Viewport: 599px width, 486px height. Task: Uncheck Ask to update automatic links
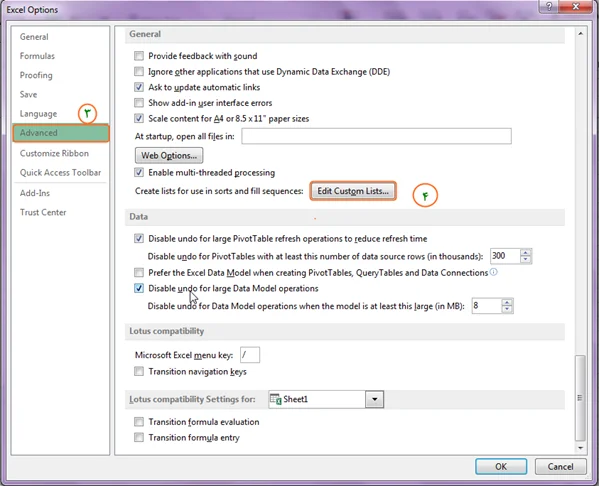pyautogui.click(x=139, y=87)
